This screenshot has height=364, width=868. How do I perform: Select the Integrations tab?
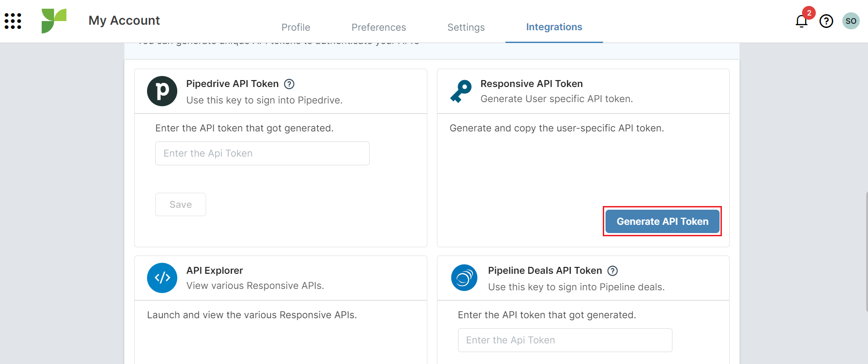[554, 27]
